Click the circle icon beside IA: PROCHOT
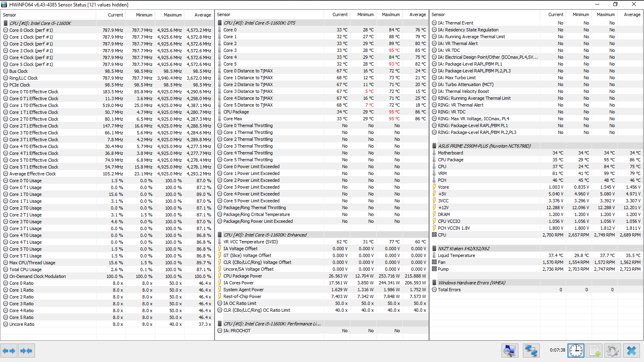 point(220,331)
